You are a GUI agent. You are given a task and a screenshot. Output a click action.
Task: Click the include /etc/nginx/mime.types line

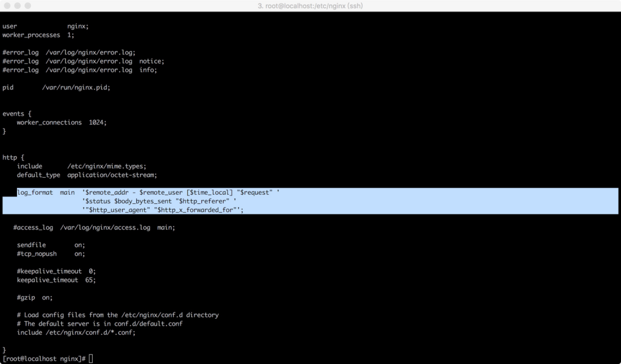[x=81, y=166]
